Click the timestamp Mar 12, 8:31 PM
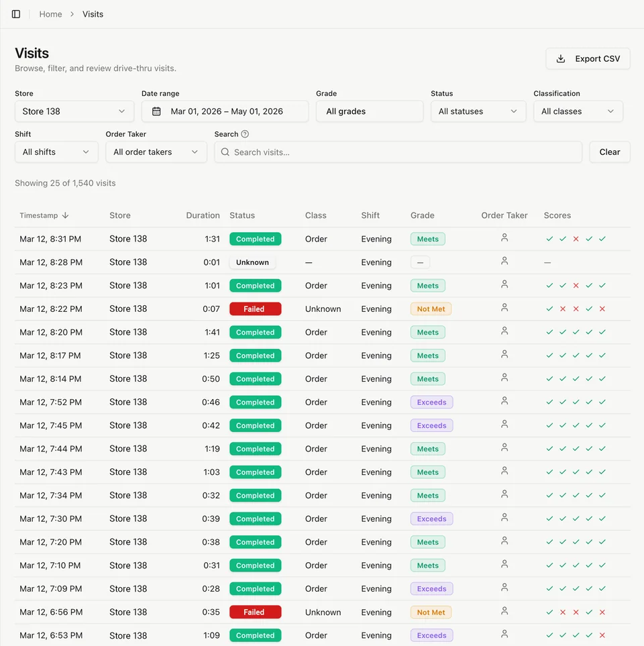Image resolution: width=644 pixels, height=646 pixels. pyautogui.click(x=50, y=239)
